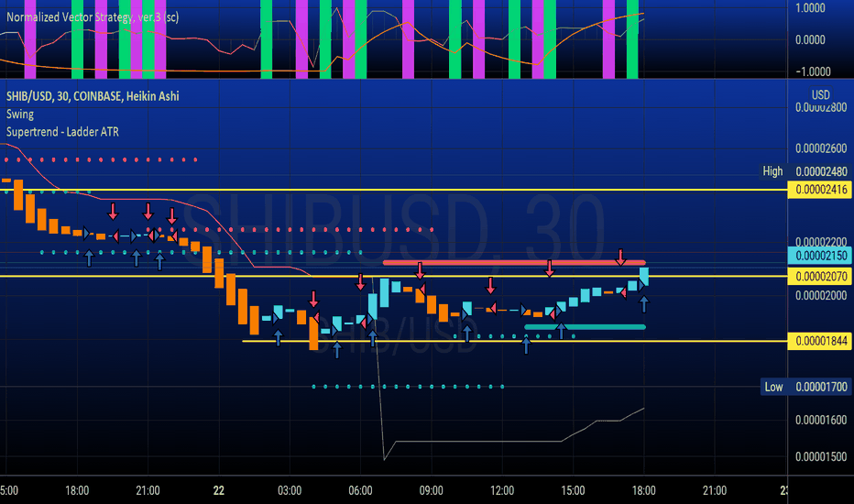Click the 15:00 time axis label
Viewport: 854px width, 504px height.
pyautogui.click(x=573, y=490)
